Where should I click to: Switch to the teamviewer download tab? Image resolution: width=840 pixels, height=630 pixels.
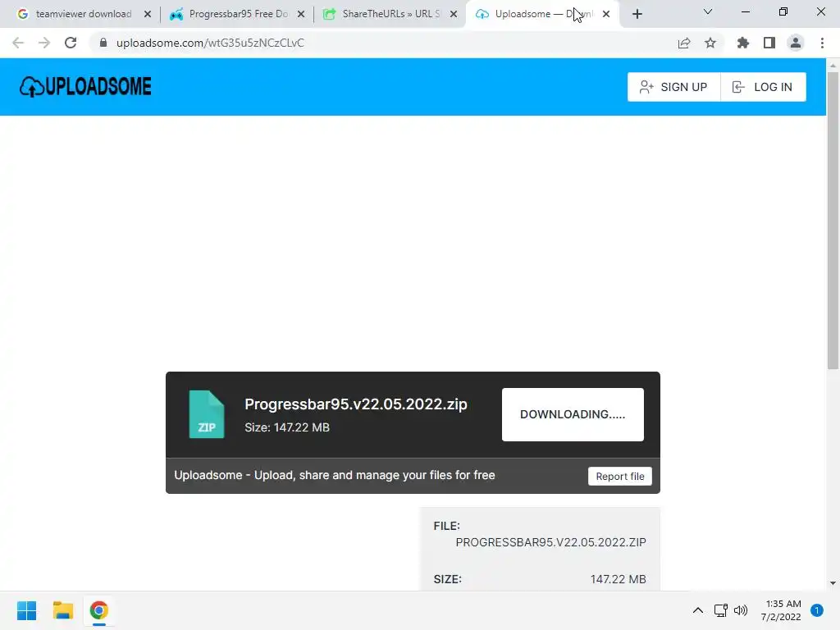84,14
